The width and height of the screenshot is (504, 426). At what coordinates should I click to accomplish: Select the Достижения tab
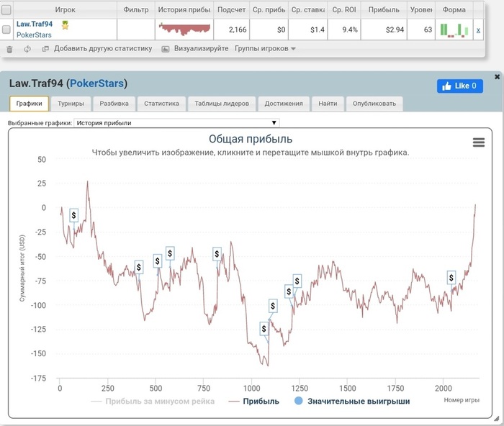click(x=284, y=104)
